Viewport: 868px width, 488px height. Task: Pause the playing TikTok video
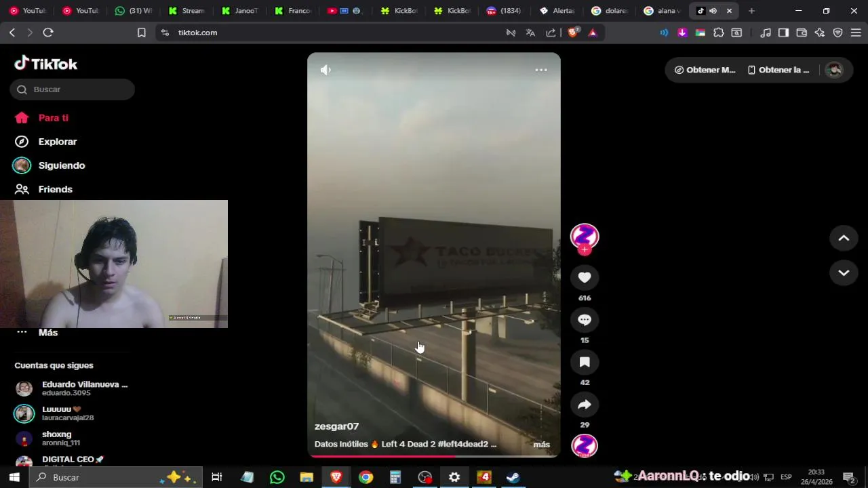(434, 254)
